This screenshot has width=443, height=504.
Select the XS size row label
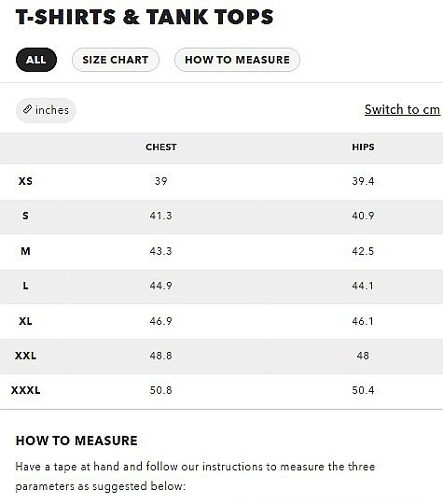25,181
